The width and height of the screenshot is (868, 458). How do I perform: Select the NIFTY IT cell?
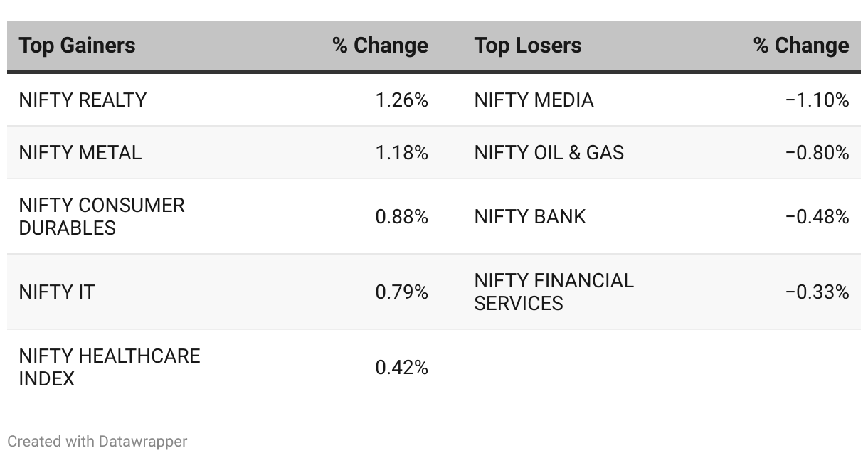57,292
